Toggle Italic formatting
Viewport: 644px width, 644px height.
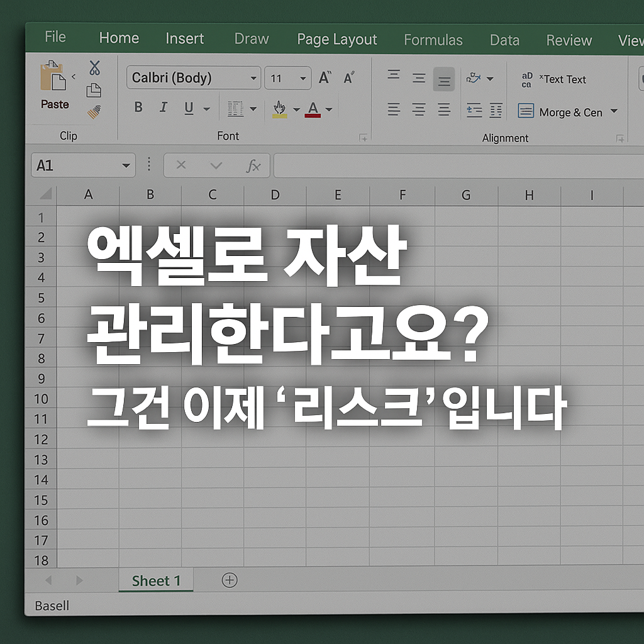pyautogui.click(x=164, y=108)
